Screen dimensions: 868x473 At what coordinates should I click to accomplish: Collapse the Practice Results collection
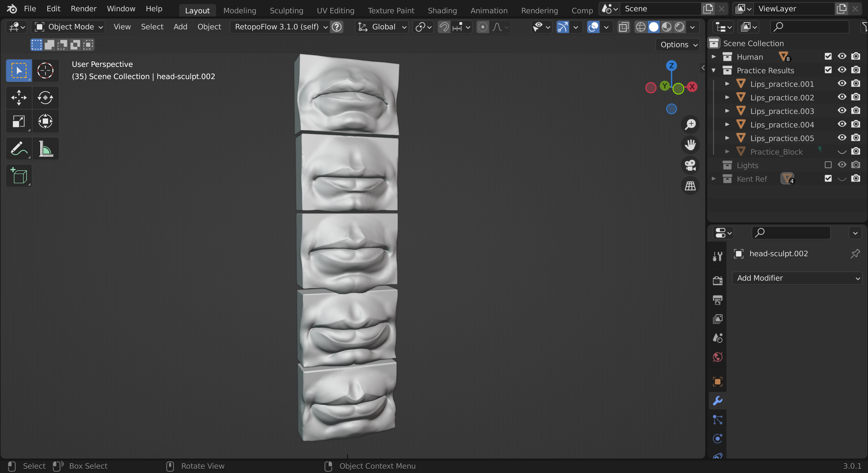click(x=713, y=71)
